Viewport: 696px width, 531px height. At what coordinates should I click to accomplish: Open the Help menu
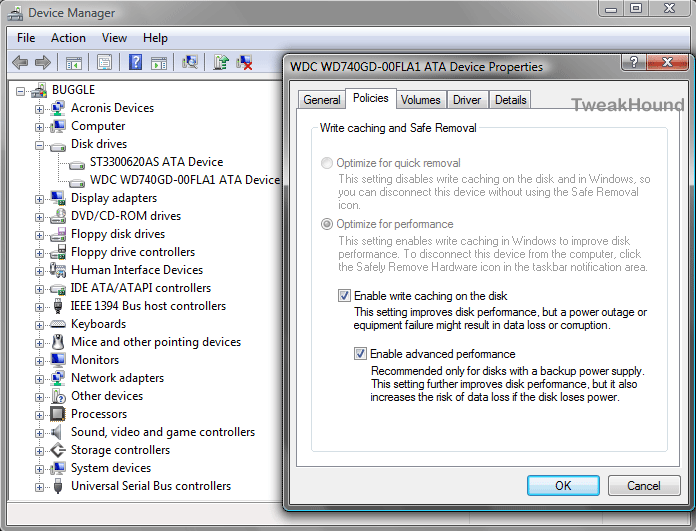coord(155,38)
